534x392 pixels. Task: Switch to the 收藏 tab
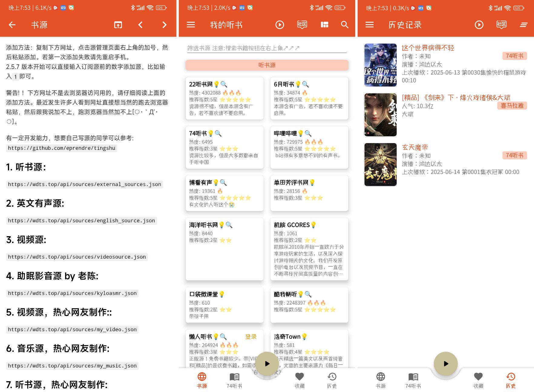click(x=299, y=380)
